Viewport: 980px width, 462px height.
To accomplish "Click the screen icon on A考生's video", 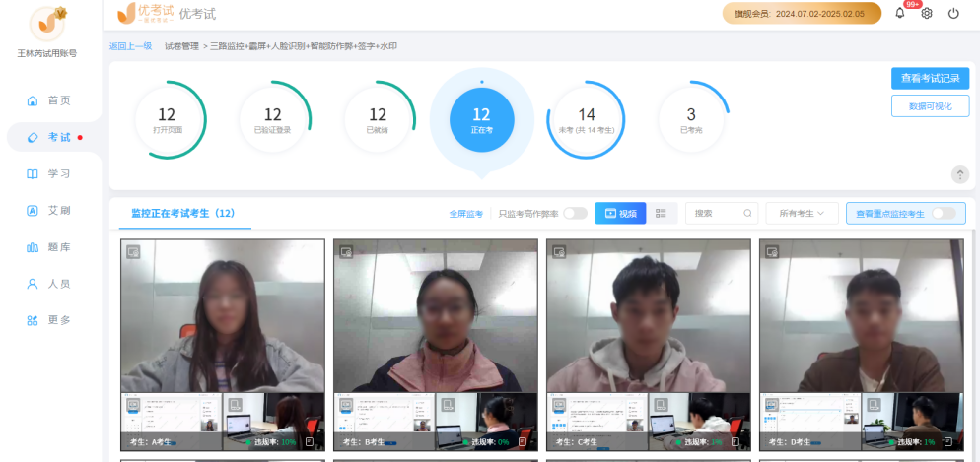I will point(133,251).
